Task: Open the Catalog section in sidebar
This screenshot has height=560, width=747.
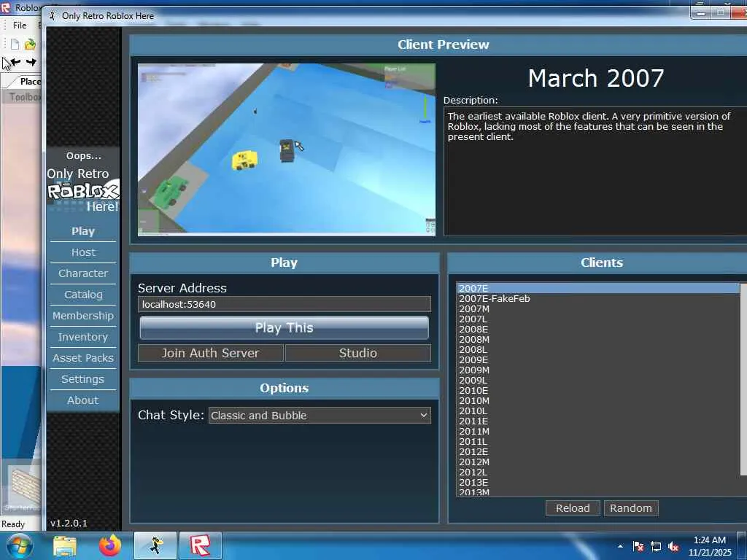Action: (83, 295)
